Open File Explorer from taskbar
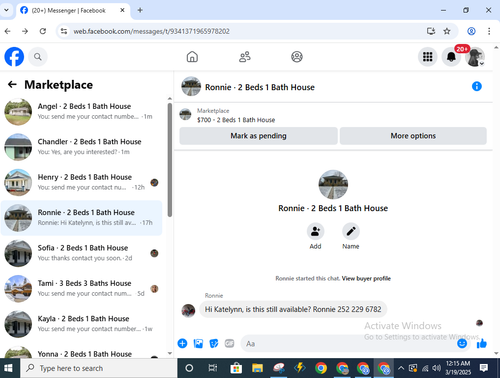The width and height of the screenshot is (500, 378). point(257,368)
